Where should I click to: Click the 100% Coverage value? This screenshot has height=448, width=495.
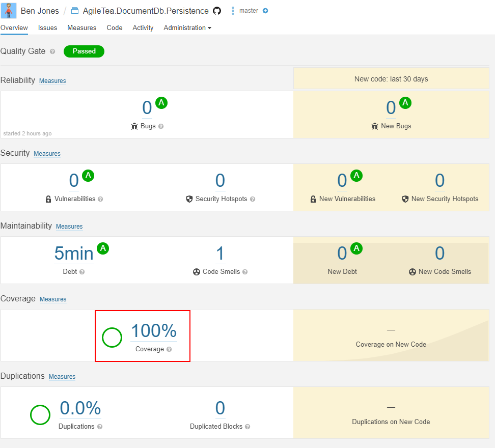click(154, 331)
